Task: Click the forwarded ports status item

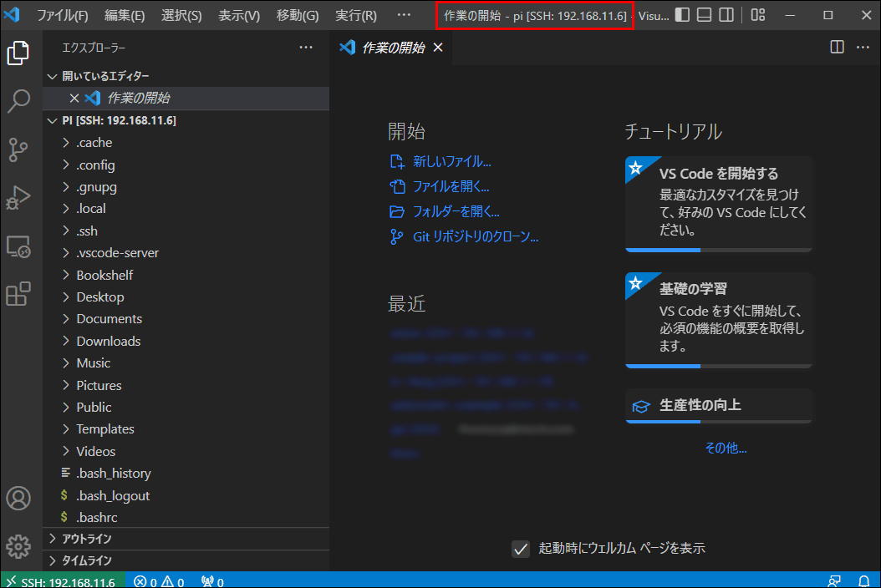Action: point(212,582)
